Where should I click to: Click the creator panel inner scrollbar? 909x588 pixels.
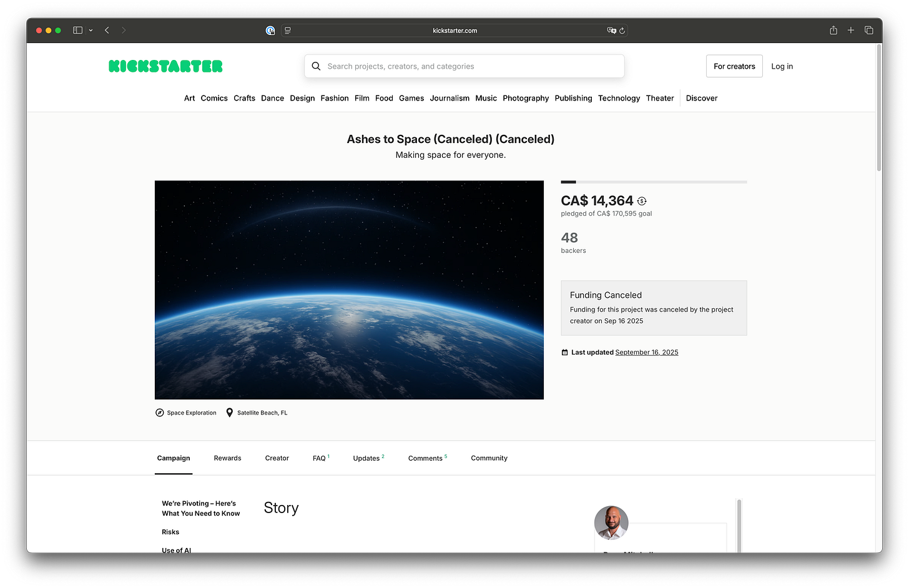739,526
